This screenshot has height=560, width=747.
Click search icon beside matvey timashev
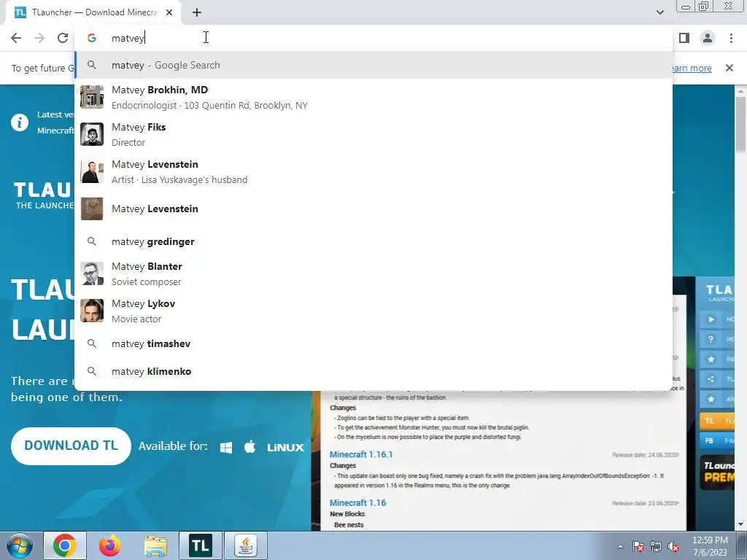click(92, 343)
